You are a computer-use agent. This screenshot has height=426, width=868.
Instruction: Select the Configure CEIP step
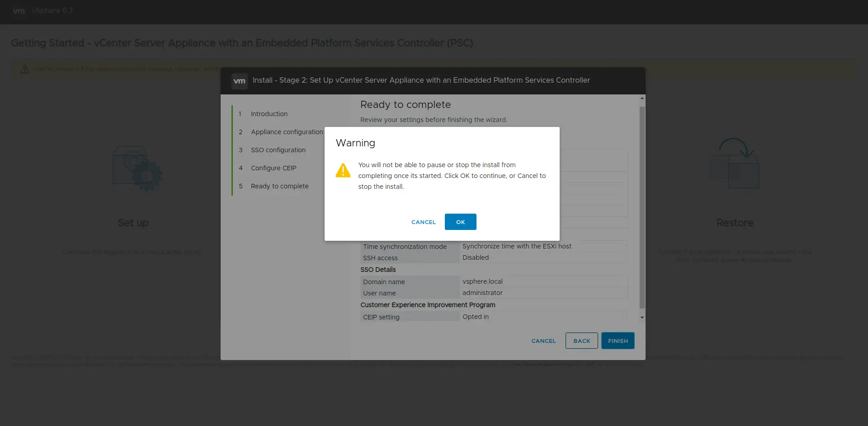click(x=274, y=168)
